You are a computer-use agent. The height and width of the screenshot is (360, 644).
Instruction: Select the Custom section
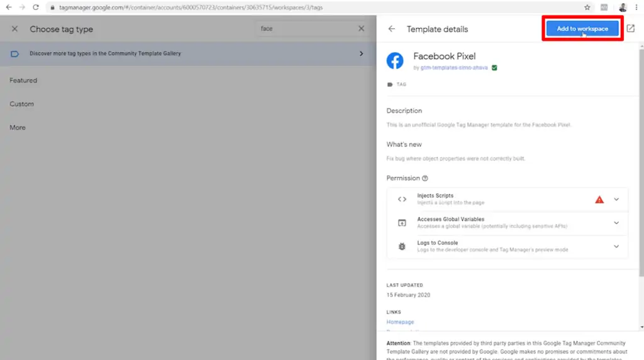22,104
